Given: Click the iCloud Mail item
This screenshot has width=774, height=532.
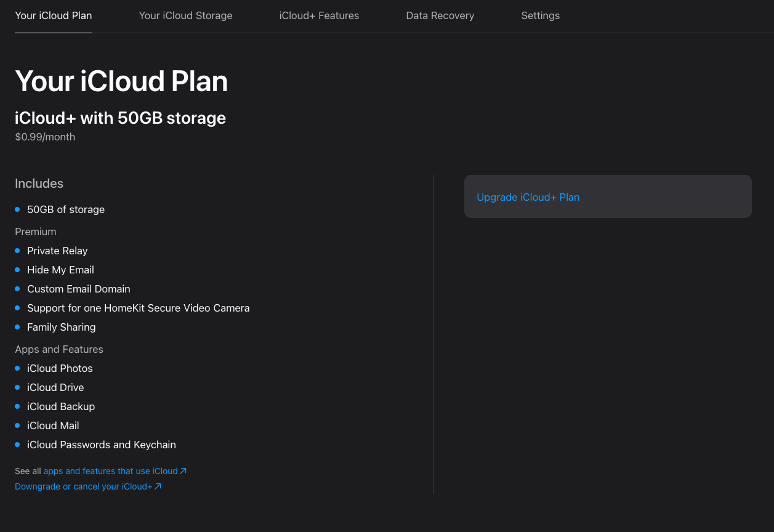Looking at the screenshot, I should coord(53,425).
